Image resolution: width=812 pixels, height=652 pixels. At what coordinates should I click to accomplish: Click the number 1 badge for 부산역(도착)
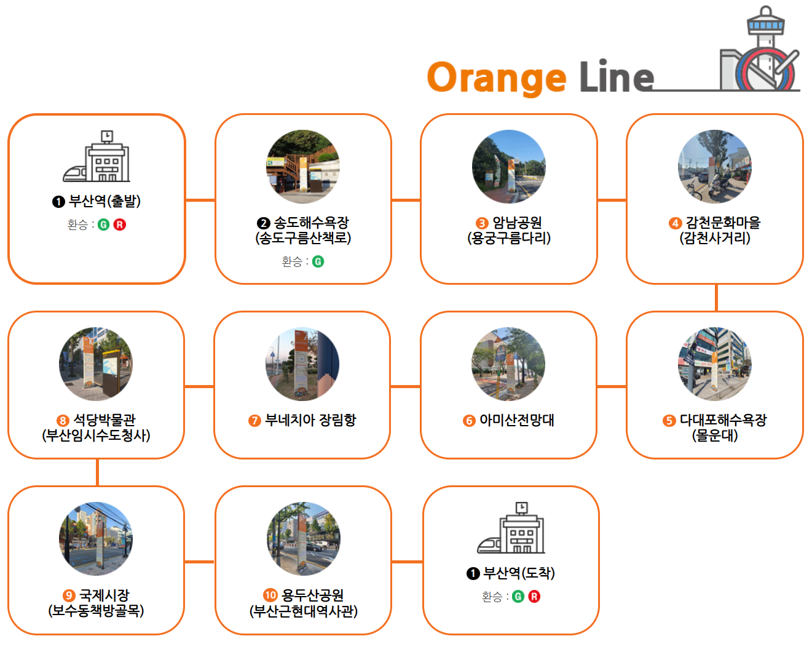[x=473, y=573]
